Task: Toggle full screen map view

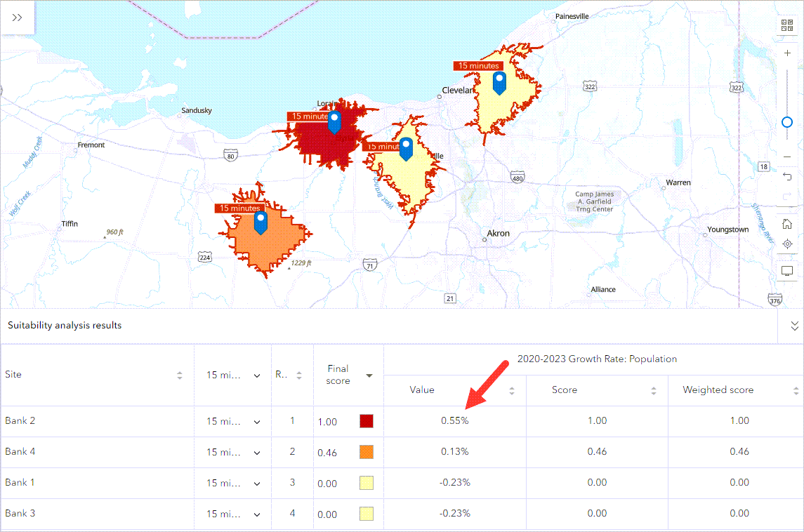Action: (x=787, y=271)
